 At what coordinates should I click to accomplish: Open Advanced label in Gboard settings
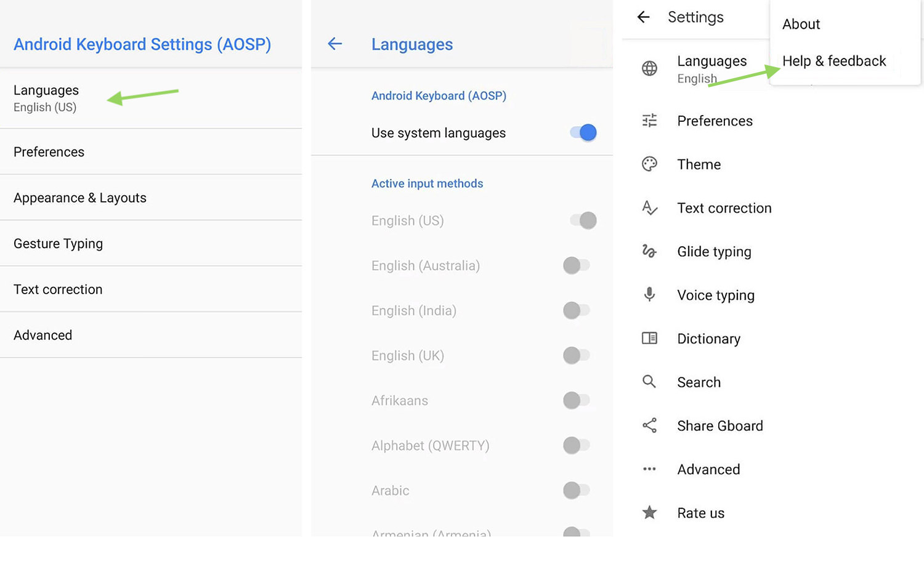708,470
